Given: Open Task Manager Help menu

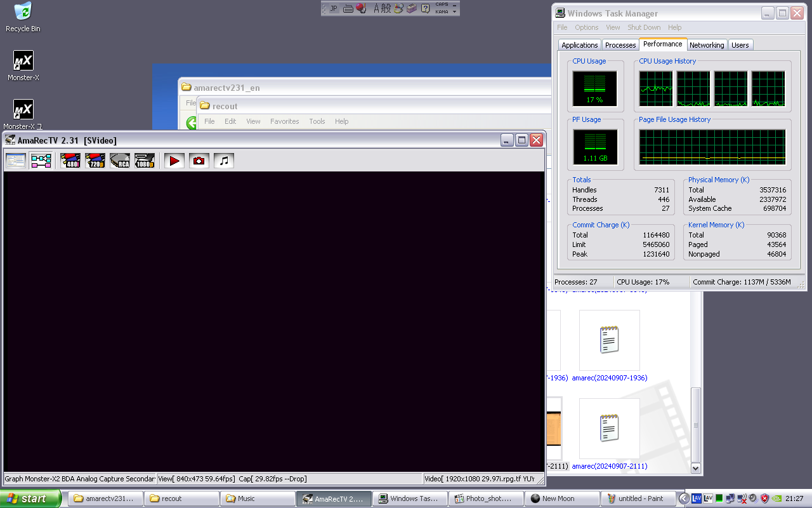Looking at the screenshot, I should (675, 27).
